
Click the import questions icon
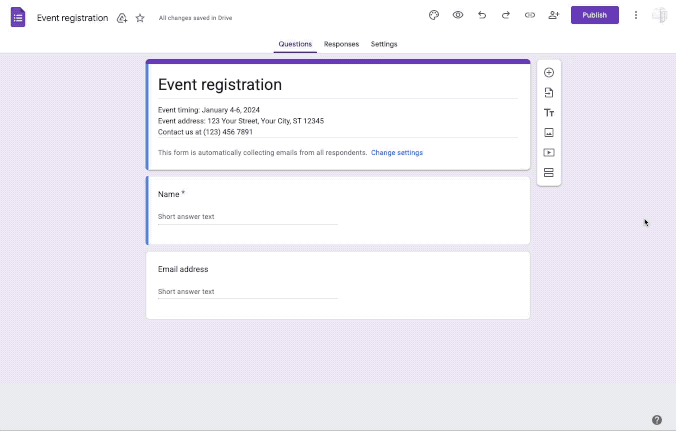(549, 93)
